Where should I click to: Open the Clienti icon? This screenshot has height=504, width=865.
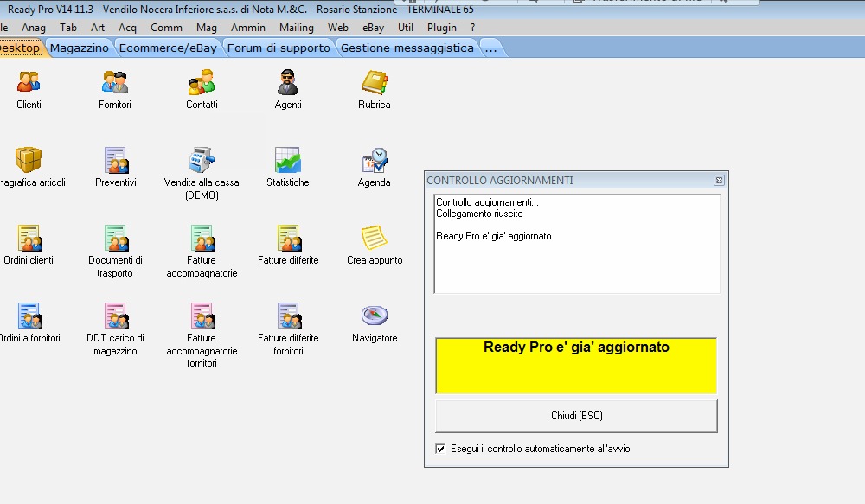29,82
